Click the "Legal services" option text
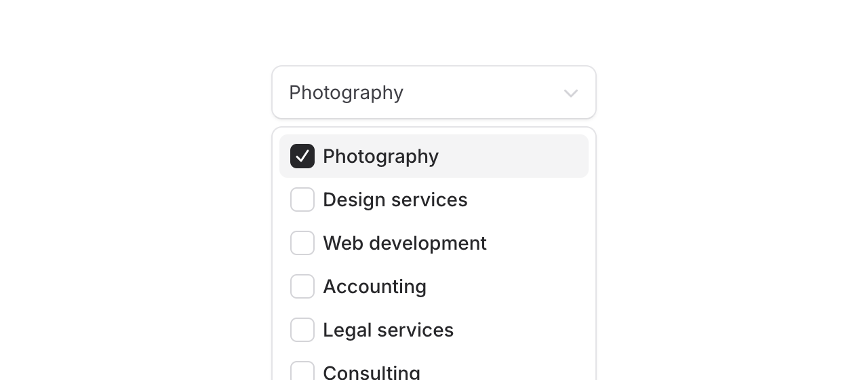This screenshot has height=380, width=868. tap(388, 330)
